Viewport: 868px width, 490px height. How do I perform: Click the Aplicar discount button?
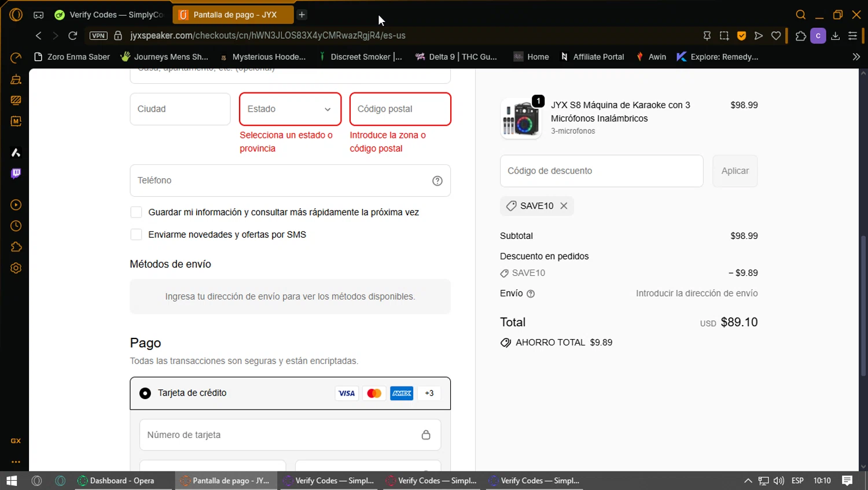coord(735,171)
